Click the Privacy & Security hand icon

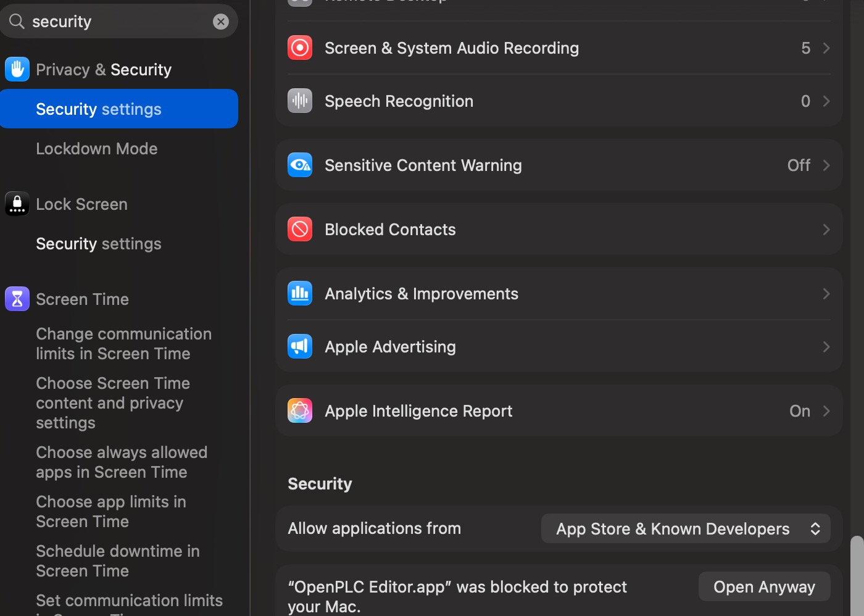(x=17, y=70)
